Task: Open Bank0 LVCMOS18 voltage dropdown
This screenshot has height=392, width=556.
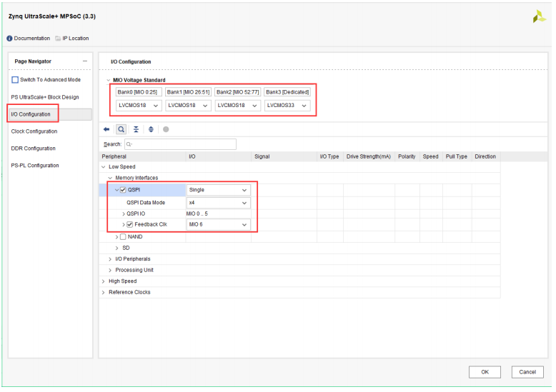Action: tap(139, 106)
